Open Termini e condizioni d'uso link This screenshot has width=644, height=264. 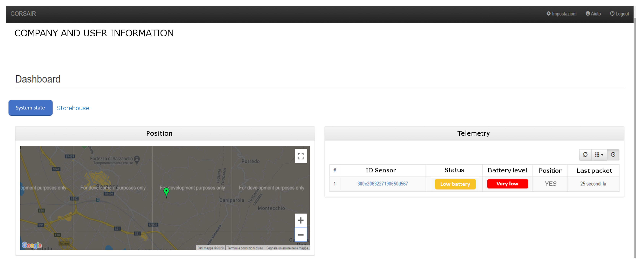[245, 248]
